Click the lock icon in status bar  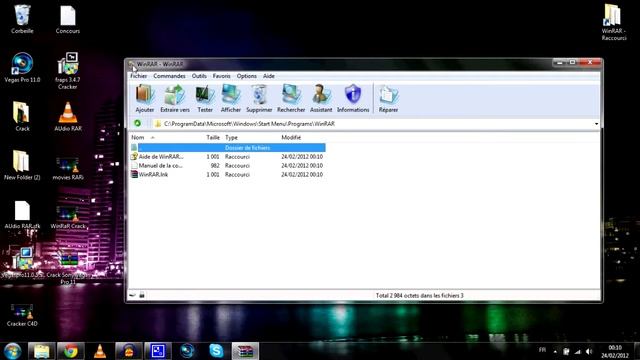(x=142, y=295)
